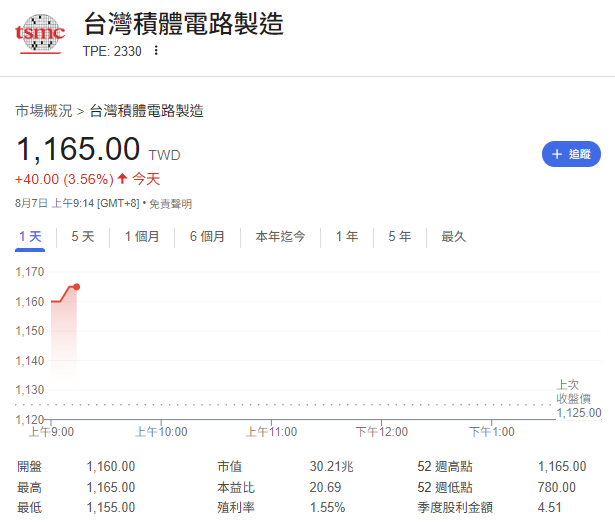Open the 免責聲明 disclaimer link
This screenshot has height=526, width=615.
(171, 204)
